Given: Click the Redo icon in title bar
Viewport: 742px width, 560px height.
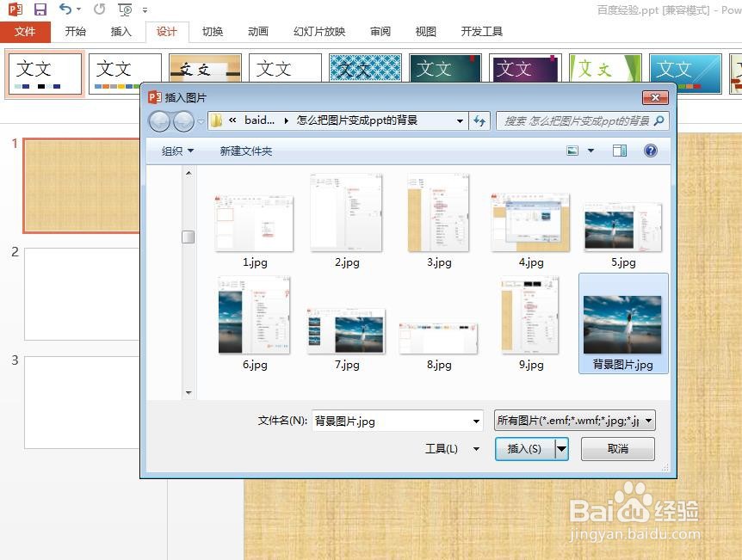Looking at the screenshot, I should click(99, 9).
